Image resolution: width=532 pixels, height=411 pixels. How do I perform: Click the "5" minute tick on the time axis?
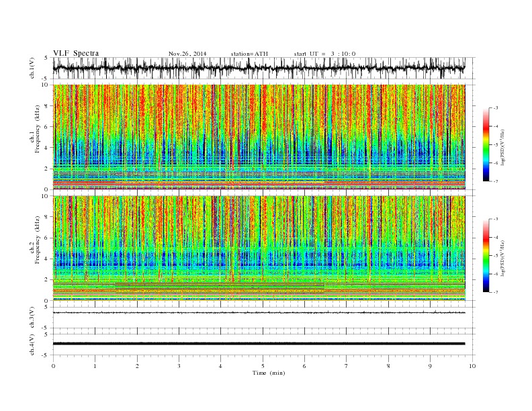pos(263,366)
